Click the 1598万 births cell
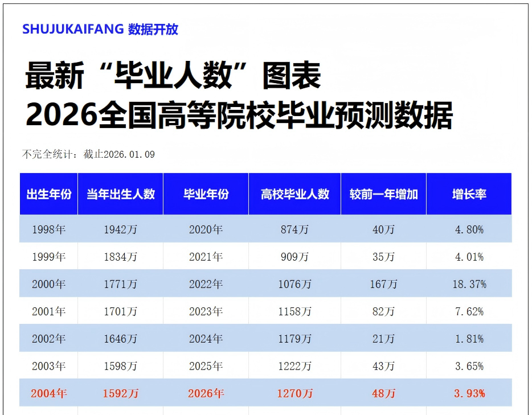532x415 pixels. (120, 366)
